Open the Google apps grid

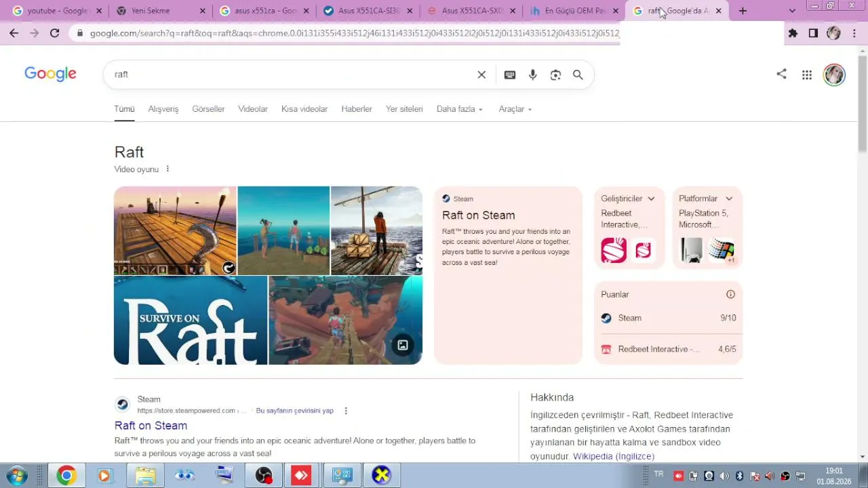coord(807,75)
